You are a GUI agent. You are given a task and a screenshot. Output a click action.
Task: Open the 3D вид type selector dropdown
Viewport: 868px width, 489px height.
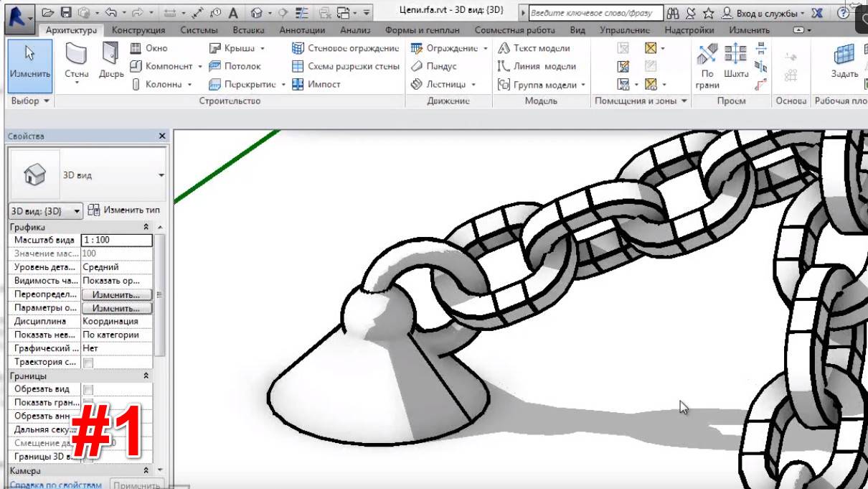(x=161, y=175)
